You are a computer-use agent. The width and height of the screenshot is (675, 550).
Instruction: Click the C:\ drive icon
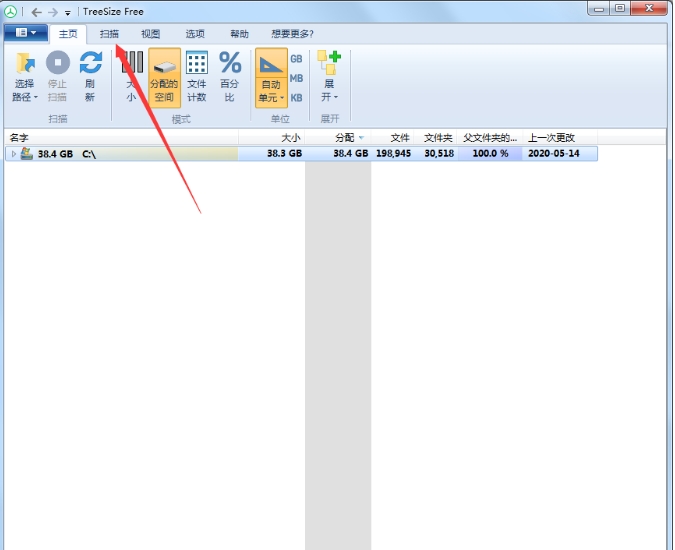tap(27, 153)
